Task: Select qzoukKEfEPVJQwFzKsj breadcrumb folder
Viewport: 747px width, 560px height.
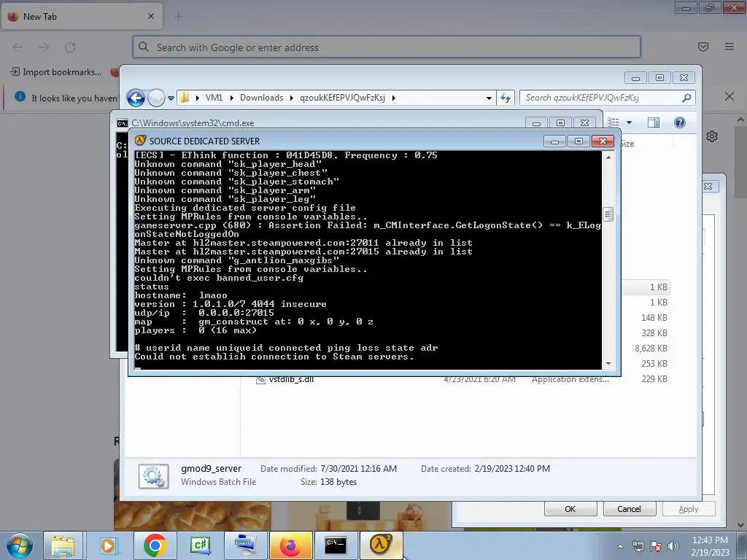Action: click(x=342, y=98)
